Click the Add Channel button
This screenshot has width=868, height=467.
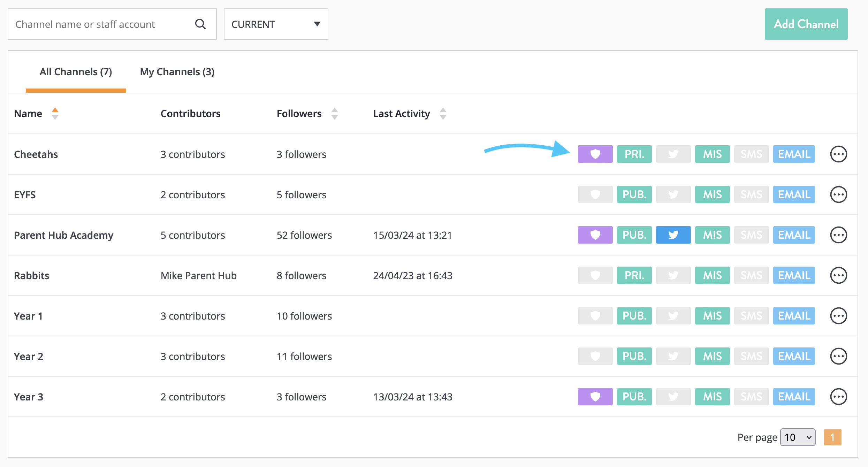point(806,24)
